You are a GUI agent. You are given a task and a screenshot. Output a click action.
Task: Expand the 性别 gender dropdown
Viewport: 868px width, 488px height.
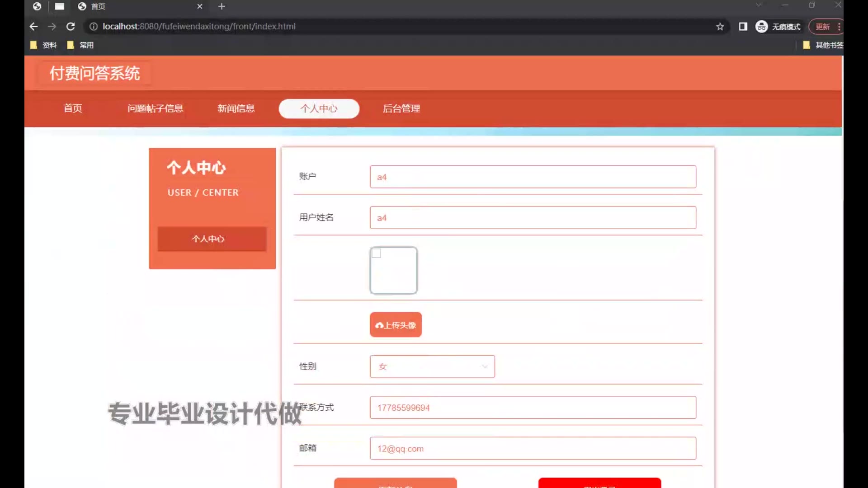coord(432,366)
